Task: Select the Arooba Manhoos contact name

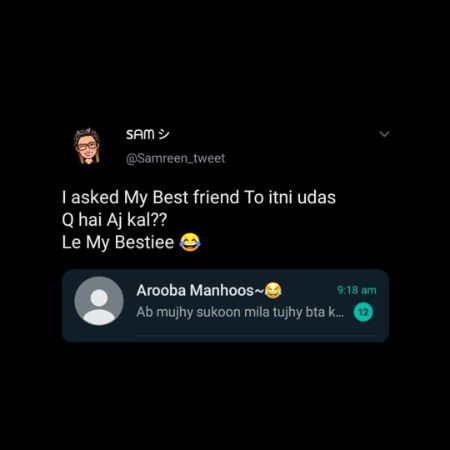Action: 195,290
